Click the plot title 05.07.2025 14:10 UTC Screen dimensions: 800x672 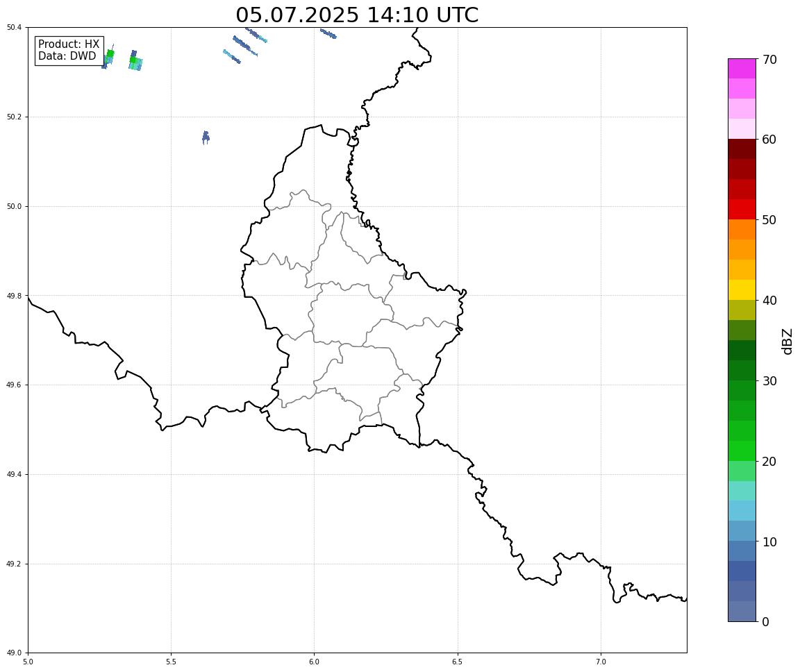tap(357, 15)
